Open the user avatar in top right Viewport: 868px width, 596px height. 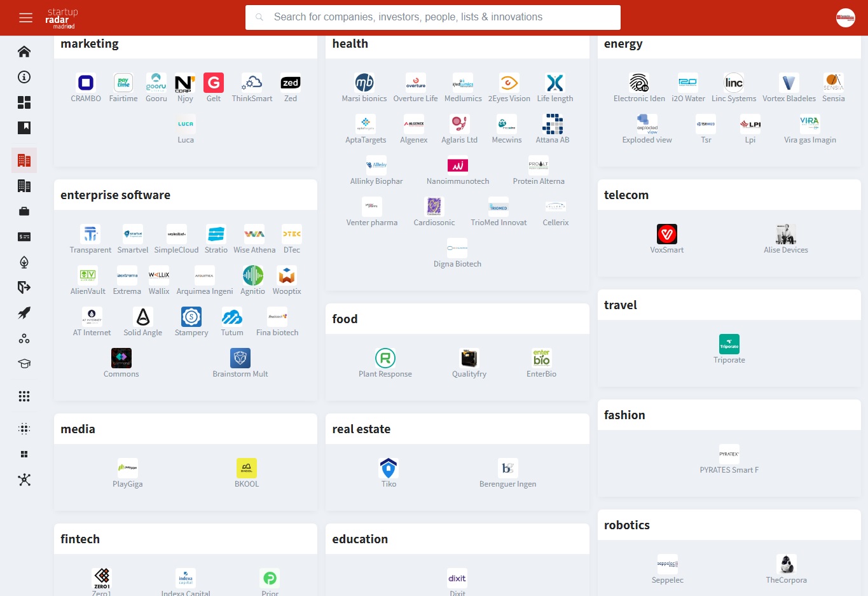[845, 18]
